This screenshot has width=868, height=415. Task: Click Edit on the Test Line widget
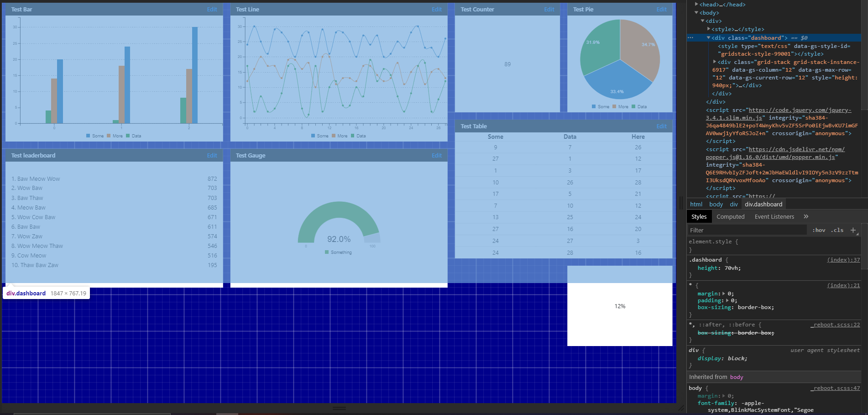[437, 9]
